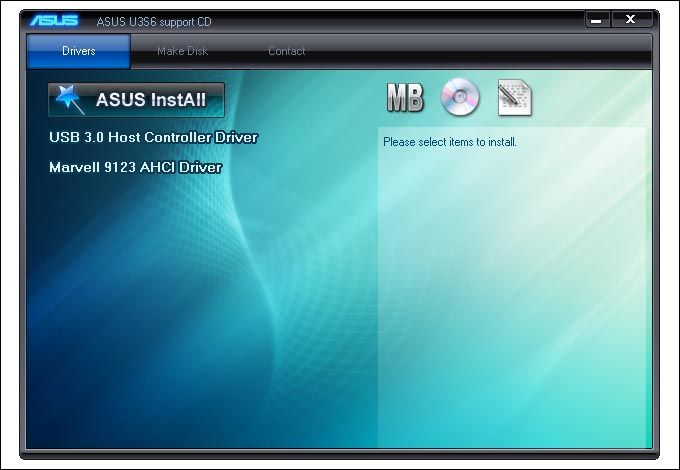The image size is (680, 470).
Task: Close the ASUS support CD window
Action: (631, 20)
